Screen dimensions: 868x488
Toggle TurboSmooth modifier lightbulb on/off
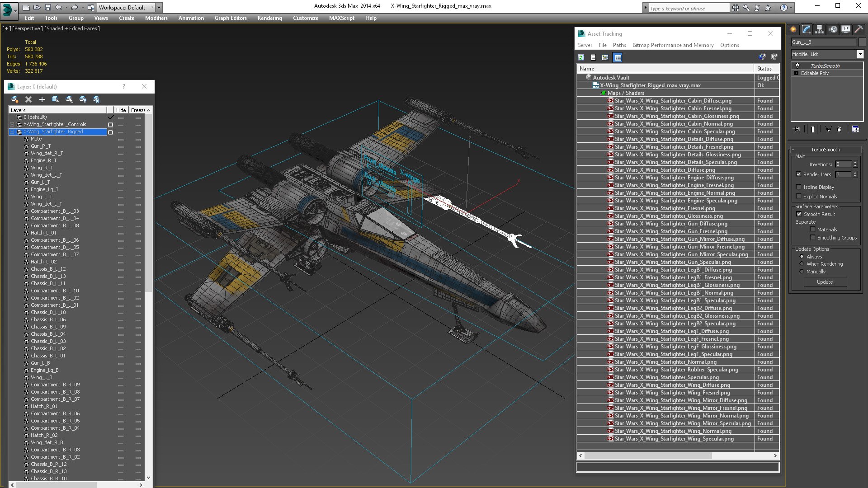(x=797, y=66)
